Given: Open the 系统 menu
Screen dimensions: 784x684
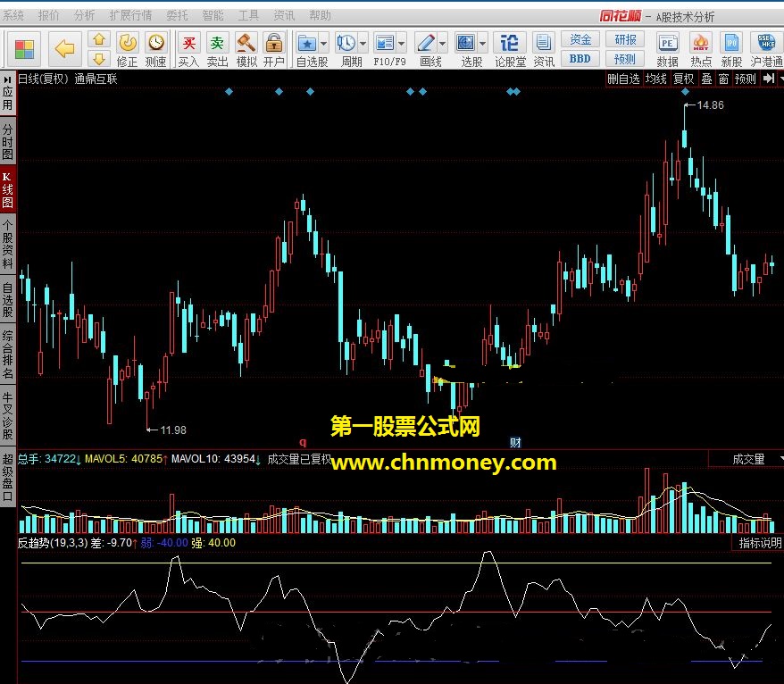Looking at the screenshot, I should pyautogui.click(x=13, y=15).
